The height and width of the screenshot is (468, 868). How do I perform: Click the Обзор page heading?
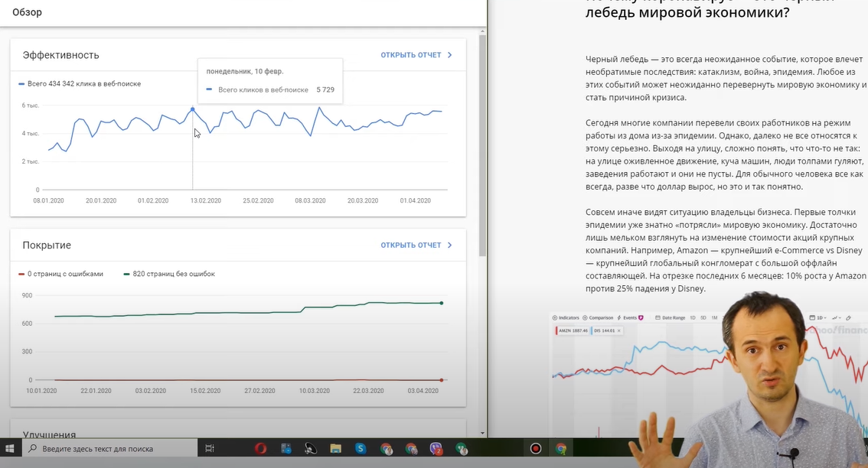[27, 12]
